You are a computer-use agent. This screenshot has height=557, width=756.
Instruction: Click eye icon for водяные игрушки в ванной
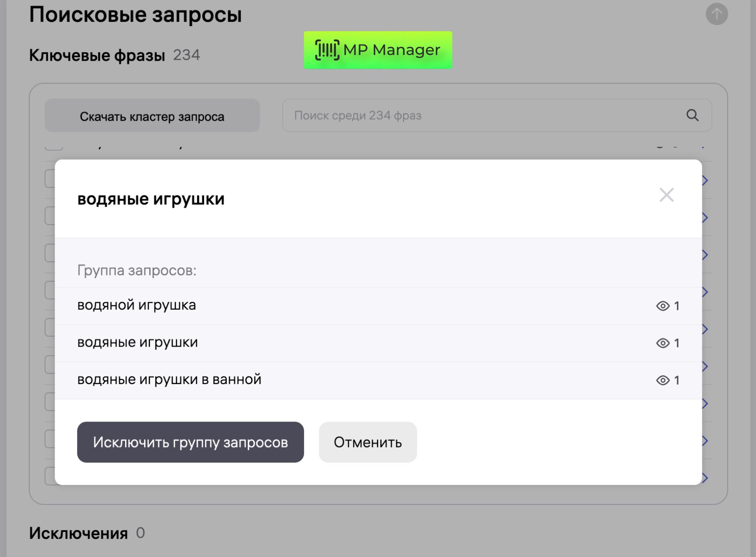pos(663,380)
